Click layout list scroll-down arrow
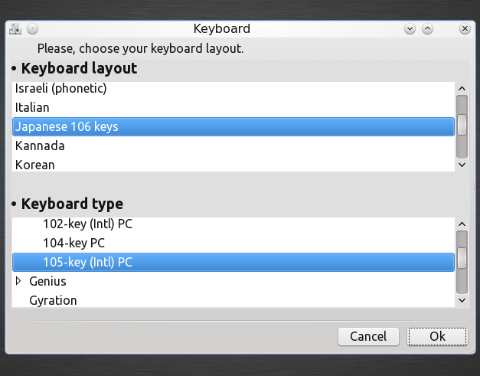The image size is (480, 376). (462, 165)
